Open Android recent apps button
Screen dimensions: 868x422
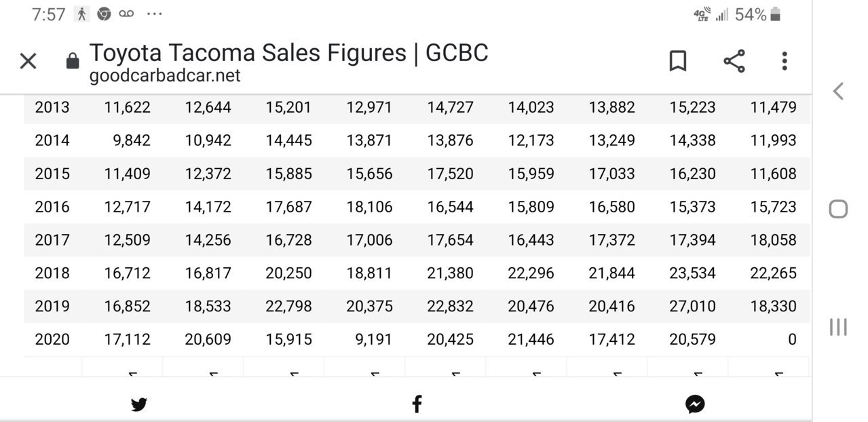point(839,327)
